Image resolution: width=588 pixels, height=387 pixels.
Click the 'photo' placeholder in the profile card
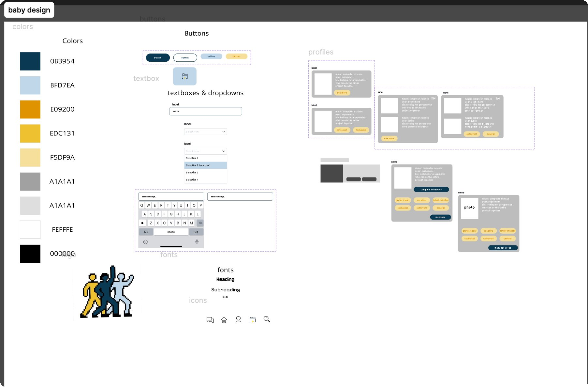pyautogui.click(x=469, y=208)
